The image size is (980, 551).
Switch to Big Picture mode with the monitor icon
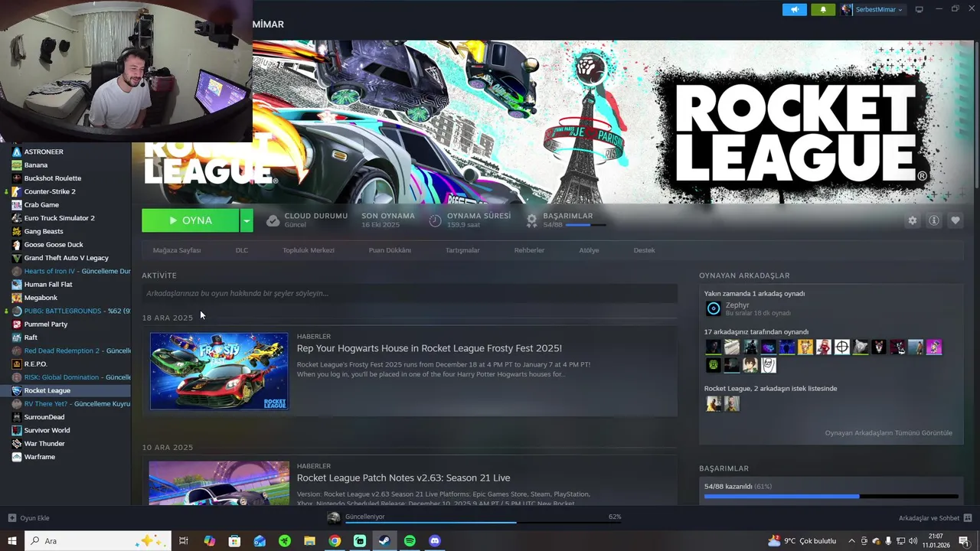pos(919,9)
